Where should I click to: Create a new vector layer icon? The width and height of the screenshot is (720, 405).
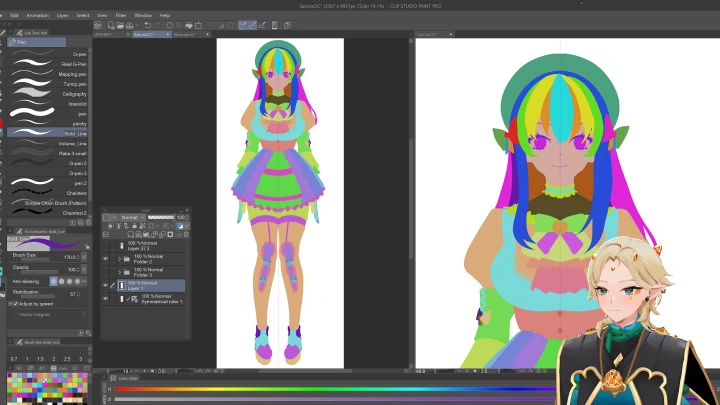(x=138, y=235)
